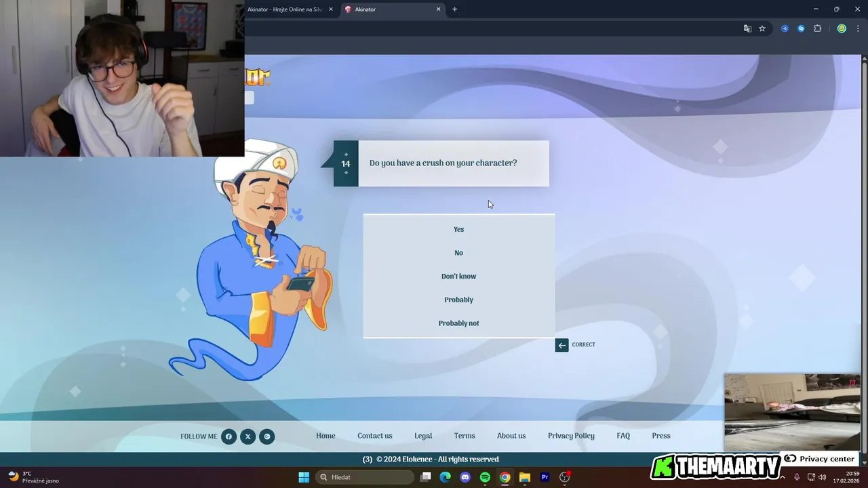Open the volume tray icon

(823, 477)
